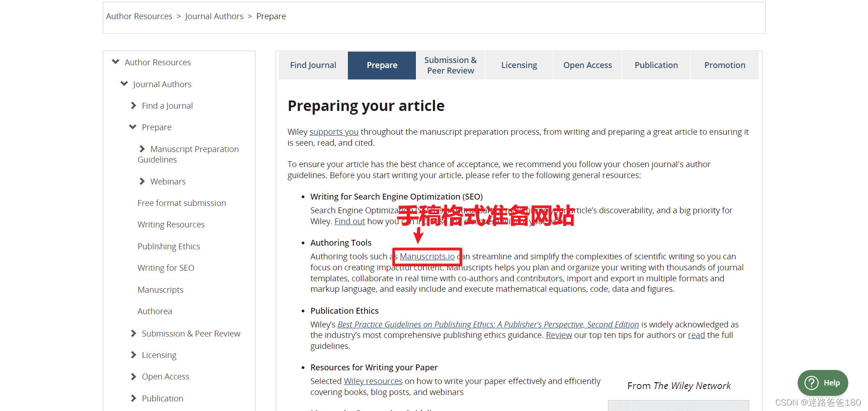Expand the Webinars sidebar item
The width and height of the screenshot is (868, 411).
tap(142, 181)
